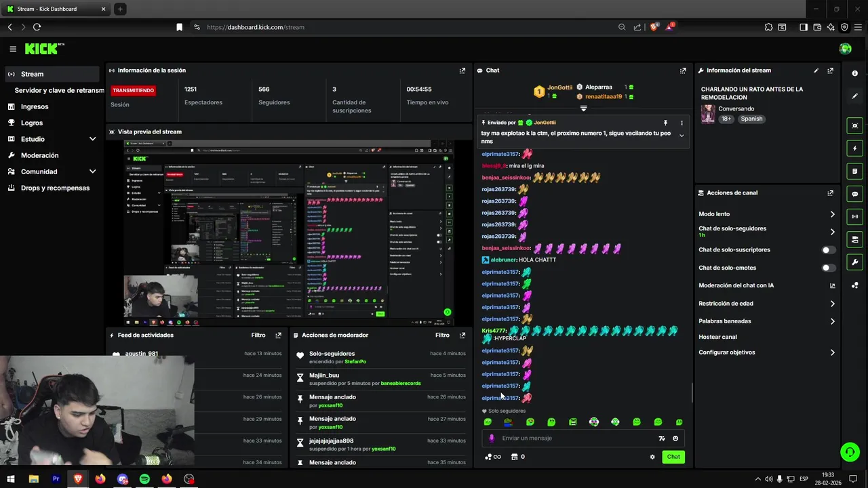Click the browser address bar
The width and height of the screenshot is (868, 488).
[x=407, y=27]
